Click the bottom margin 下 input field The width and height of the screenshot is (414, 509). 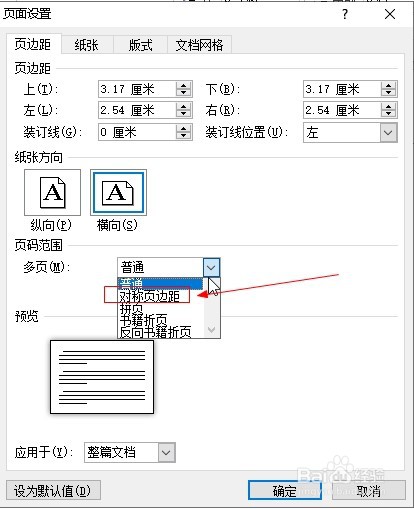click(x=342, y=89)
